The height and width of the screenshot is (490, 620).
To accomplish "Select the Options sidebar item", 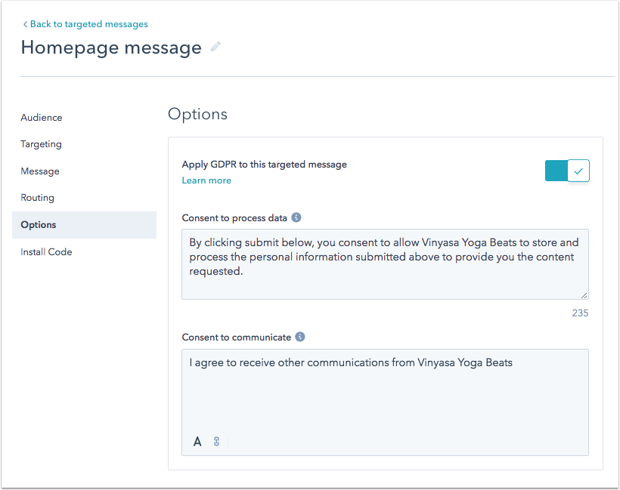I will coord(84,225).
